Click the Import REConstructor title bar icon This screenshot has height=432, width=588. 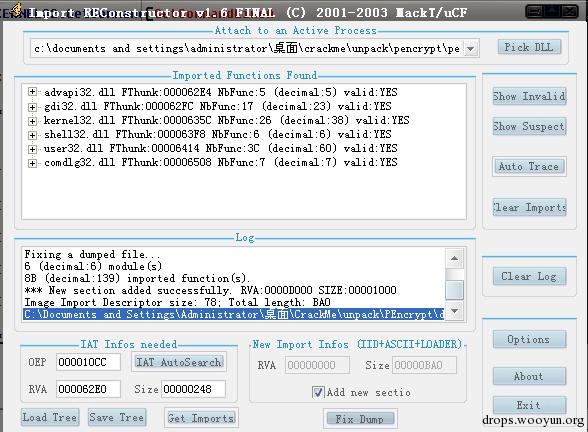coord(17,10)
